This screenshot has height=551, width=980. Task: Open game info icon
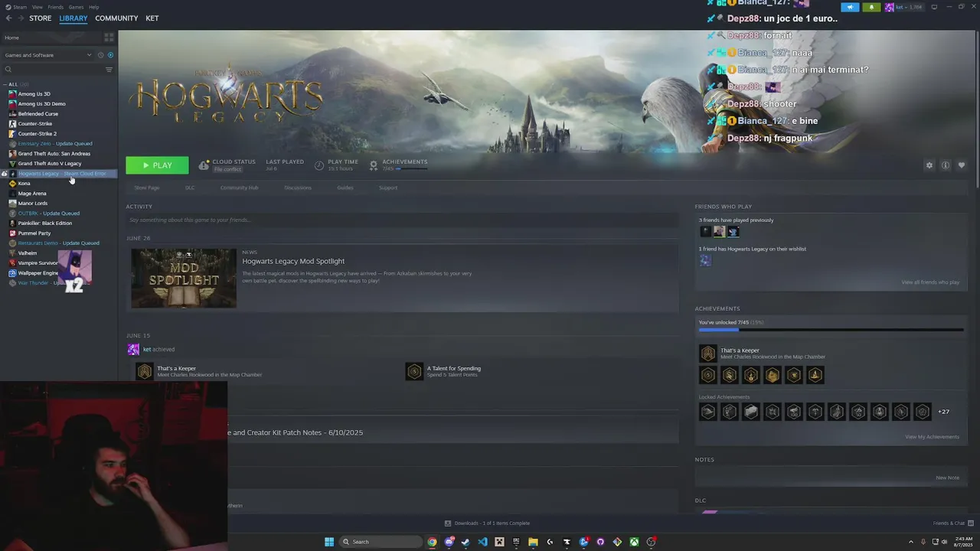[x=946, y=165]
